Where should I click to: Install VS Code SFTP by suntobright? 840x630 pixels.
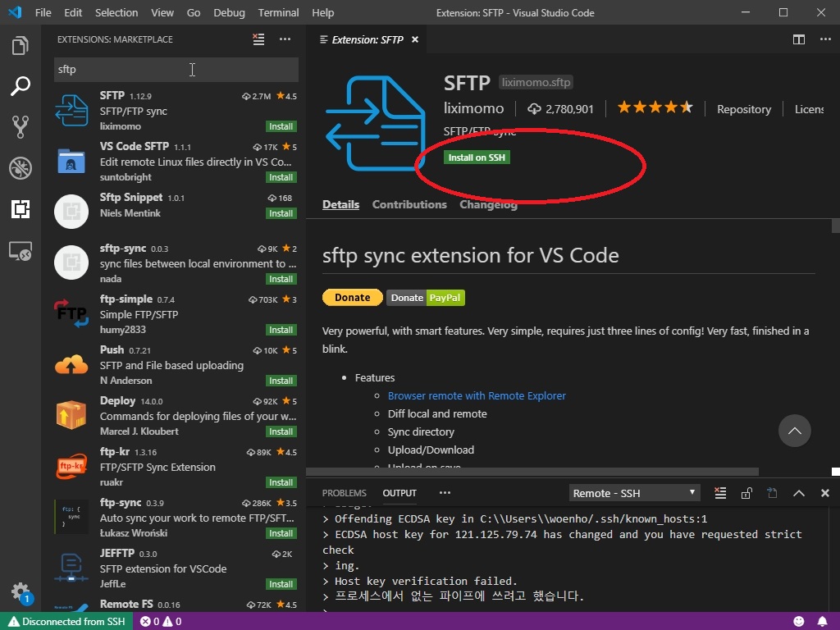coord(281,177)
